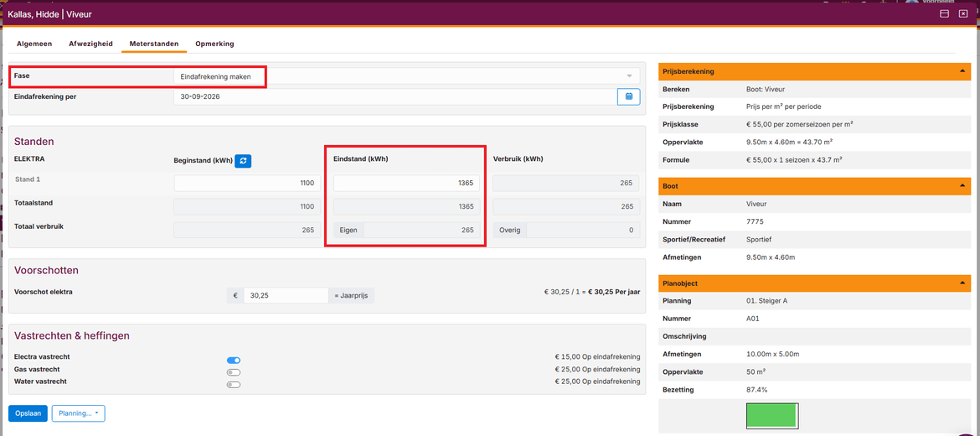
Task: Click the boat Nummer value 7775
Action: click(755, 221)
